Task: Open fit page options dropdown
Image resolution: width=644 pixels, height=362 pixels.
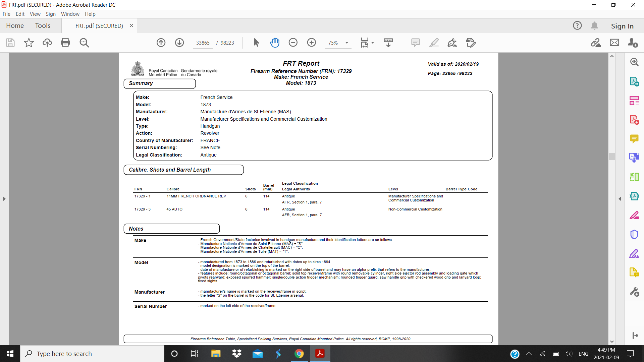Action: coord(373,43)
